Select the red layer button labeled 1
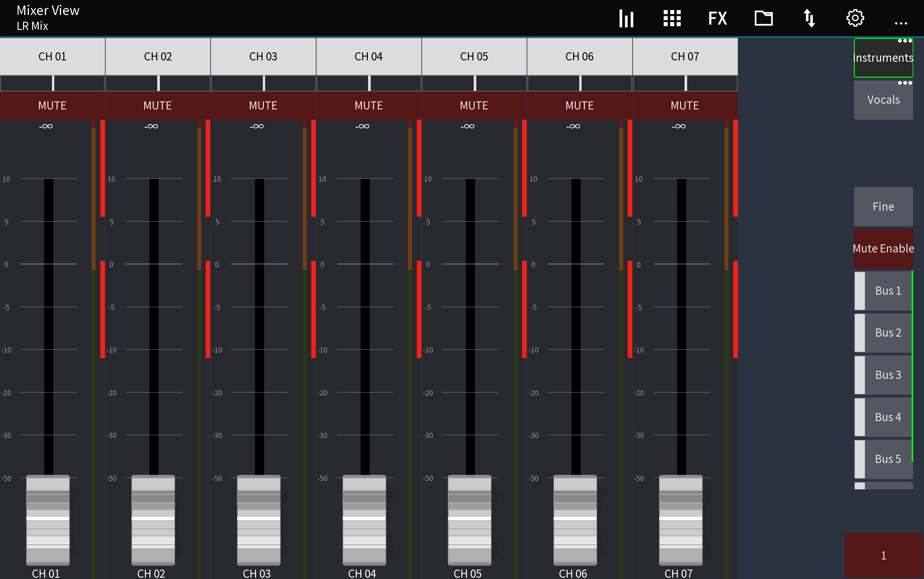The height and width of the screenshot is (579, 924). 883,555
